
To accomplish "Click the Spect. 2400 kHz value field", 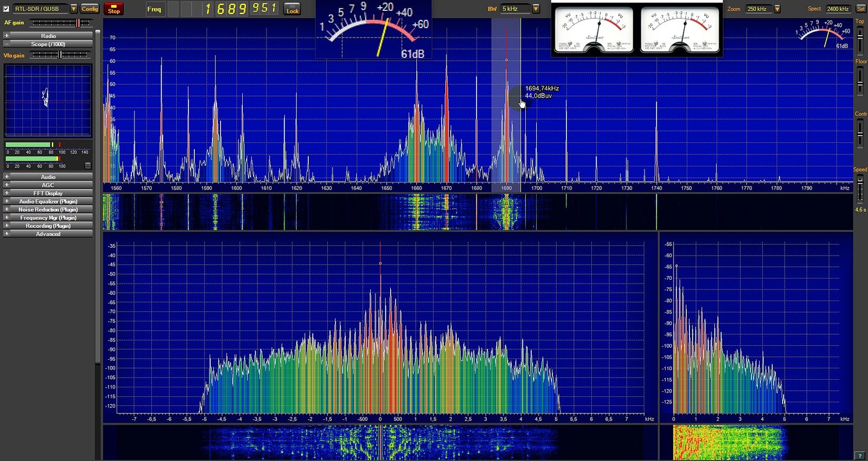I will click(x=838, y=9).
